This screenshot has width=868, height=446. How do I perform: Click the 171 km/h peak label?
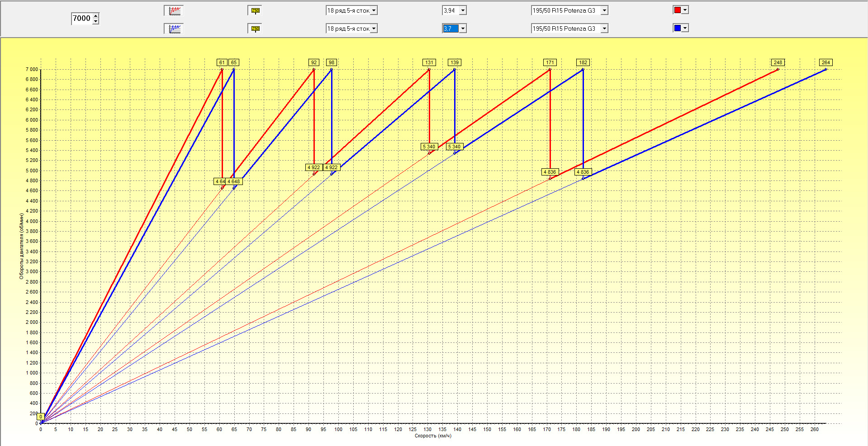[550, 62]
